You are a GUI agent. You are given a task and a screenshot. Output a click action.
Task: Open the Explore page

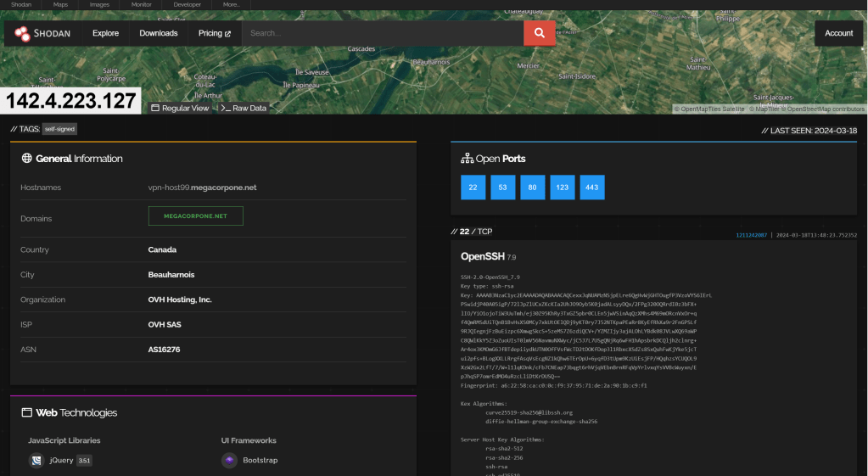pyautogui.click(x=106, y=33)
